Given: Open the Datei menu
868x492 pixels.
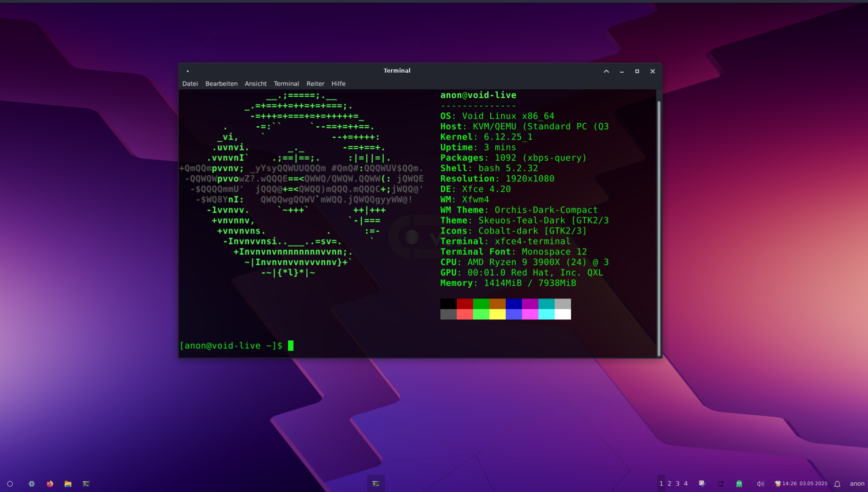Looking at the screenshot, I should tap(190, 84).
